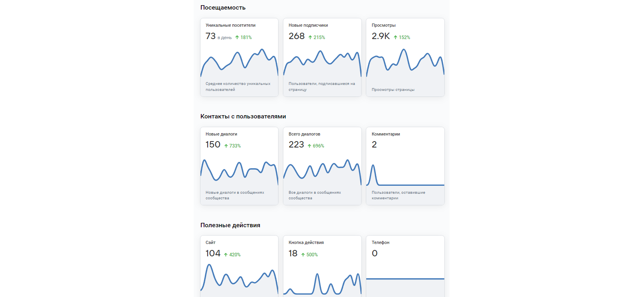Open the Всего диалогов card
This screenshot has width=644, height=297.
click(x=322, y=166)
